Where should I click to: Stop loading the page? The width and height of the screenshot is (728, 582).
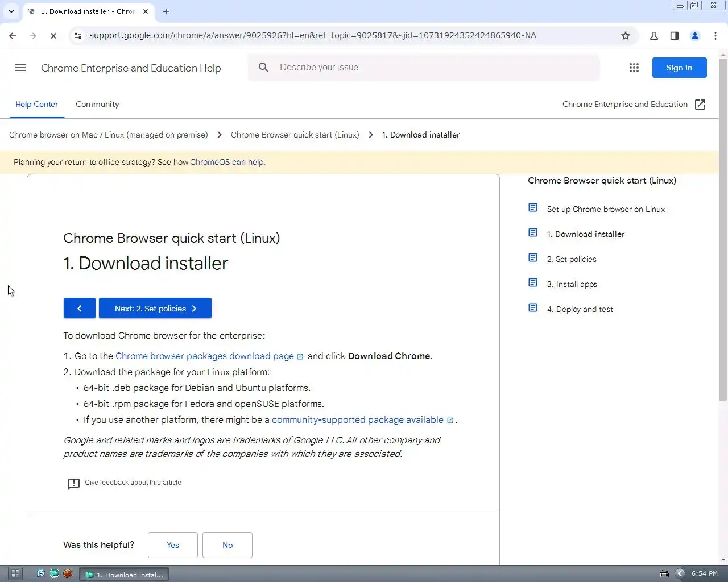[53, 35]
